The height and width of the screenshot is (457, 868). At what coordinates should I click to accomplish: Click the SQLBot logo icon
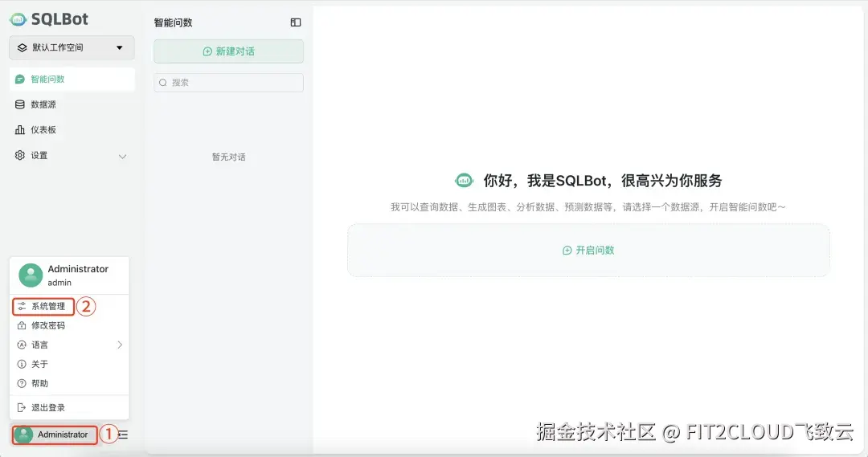click(x=18, y=19)
